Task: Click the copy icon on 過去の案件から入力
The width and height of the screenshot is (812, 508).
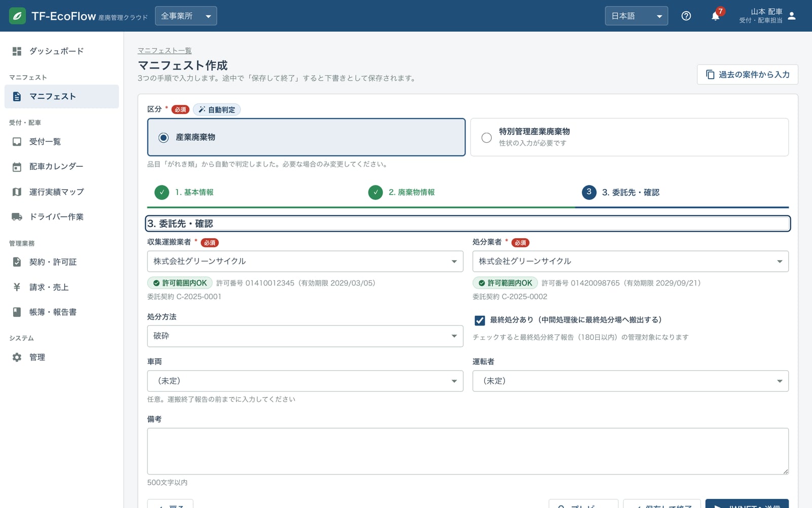Action: (x=710, y=75)
